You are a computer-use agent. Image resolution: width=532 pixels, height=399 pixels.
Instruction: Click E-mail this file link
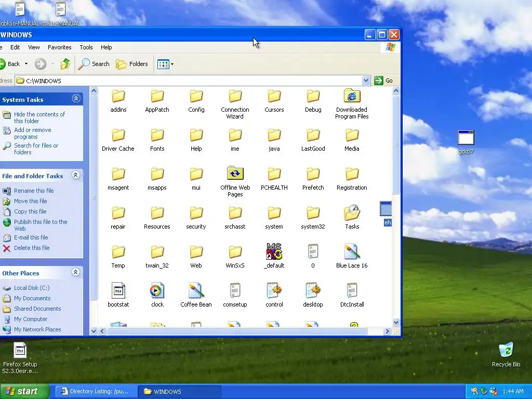pyautogui.click(x=31, y=237)
